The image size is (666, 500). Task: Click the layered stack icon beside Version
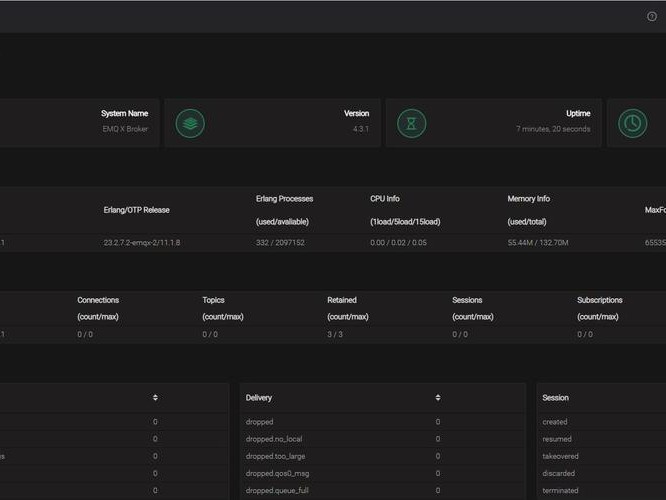pyautogui.click(x=190, y=124)
